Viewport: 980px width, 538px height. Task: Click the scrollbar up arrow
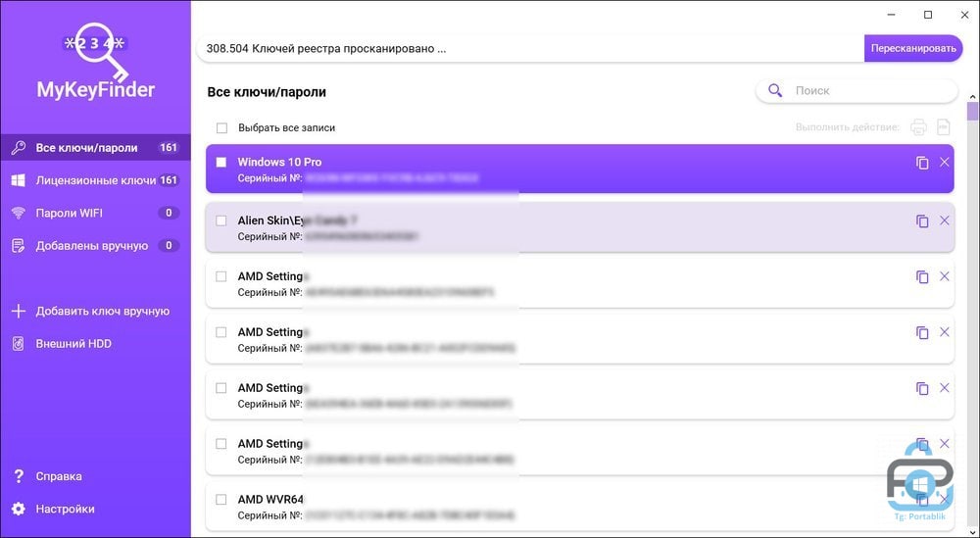[972, 97]
